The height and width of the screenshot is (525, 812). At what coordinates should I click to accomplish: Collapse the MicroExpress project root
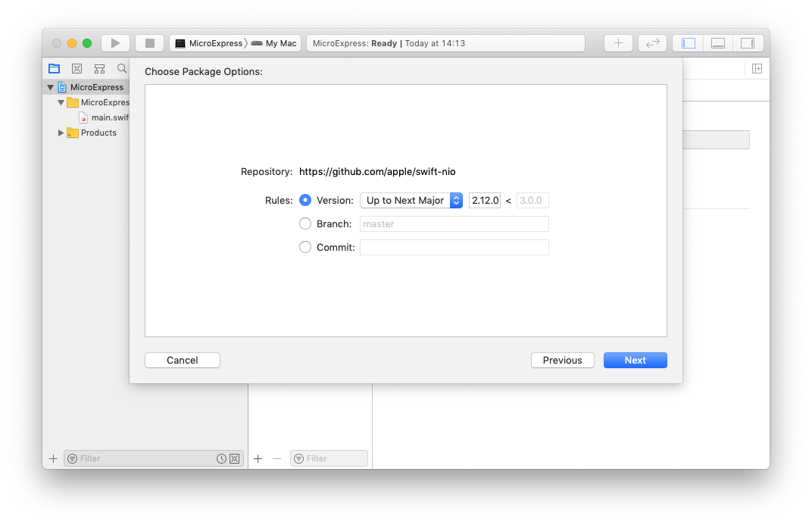[x=50, y=88]
